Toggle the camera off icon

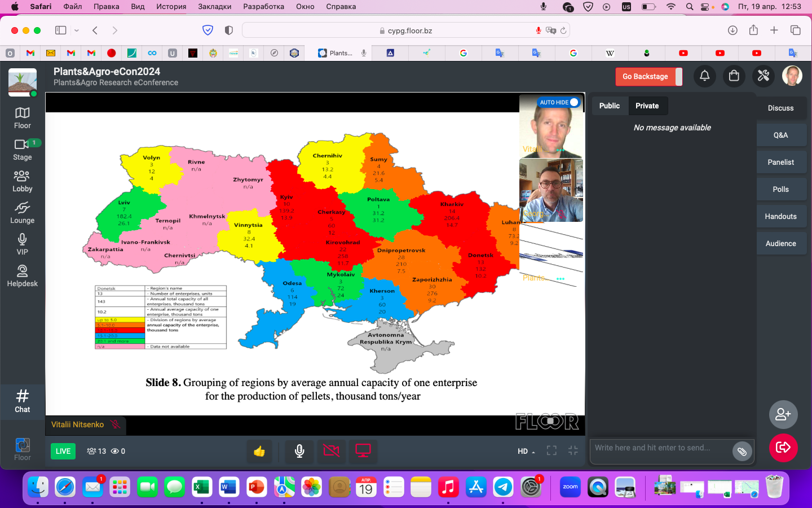[x=331, y=451]
